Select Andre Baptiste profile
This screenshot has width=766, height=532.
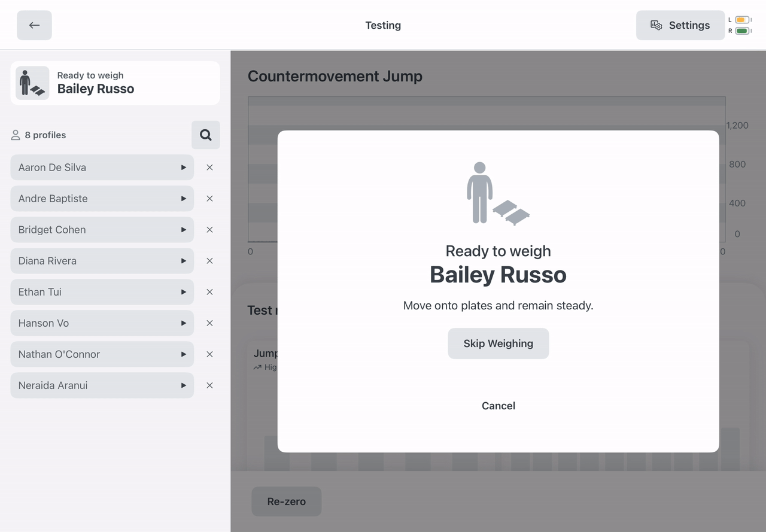click(102, 199)
